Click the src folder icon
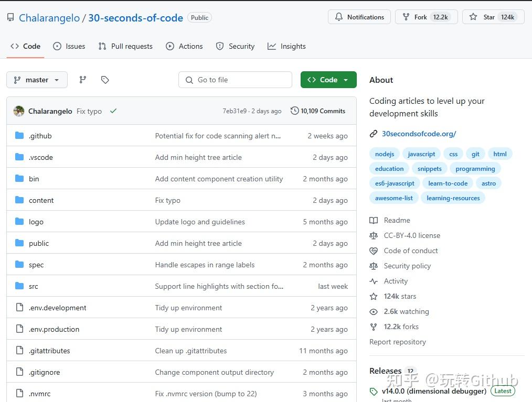This screenshot has height=402, width=532. [19, 286]
